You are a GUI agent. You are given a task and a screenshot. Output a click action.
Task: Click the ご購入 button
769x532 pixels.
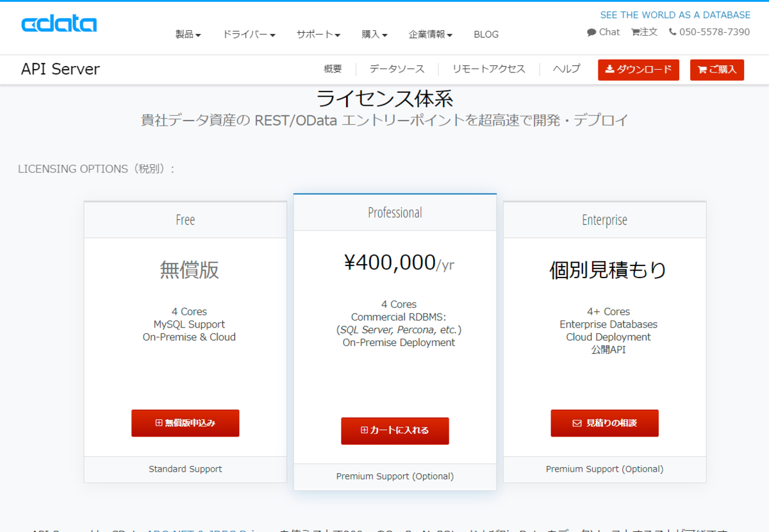717,70
